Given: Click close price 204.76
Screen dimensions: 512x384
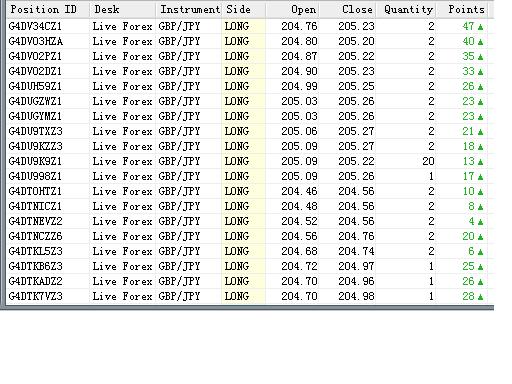Looking at the screenshot, I should tap(356, 236).
